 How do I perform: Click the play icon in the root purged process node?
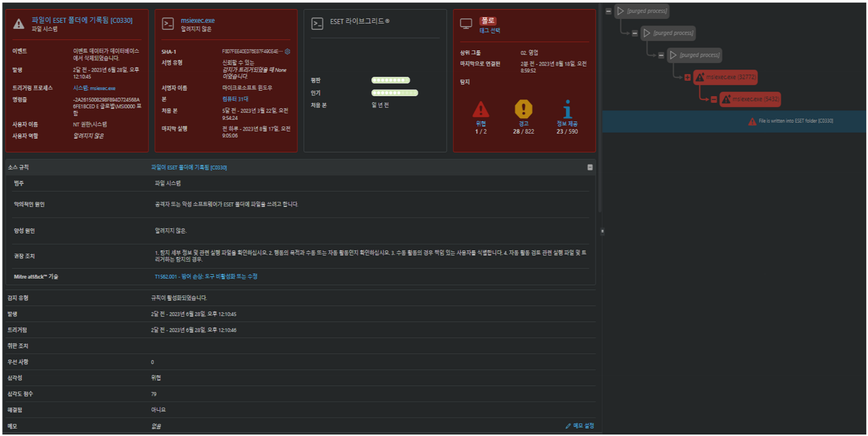pos(620,11)
